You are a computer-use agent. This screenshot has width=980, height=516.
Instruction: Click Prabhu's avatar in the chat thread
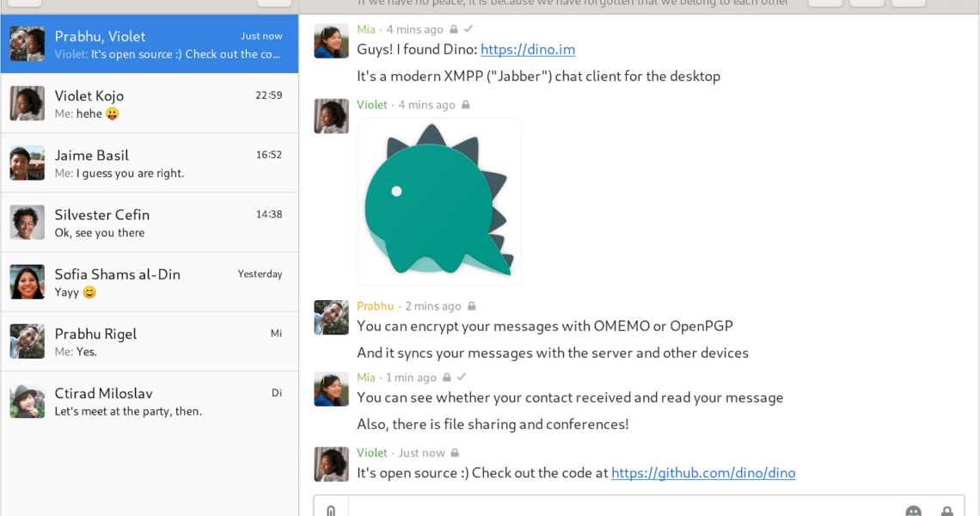click(x=331, y=317)
